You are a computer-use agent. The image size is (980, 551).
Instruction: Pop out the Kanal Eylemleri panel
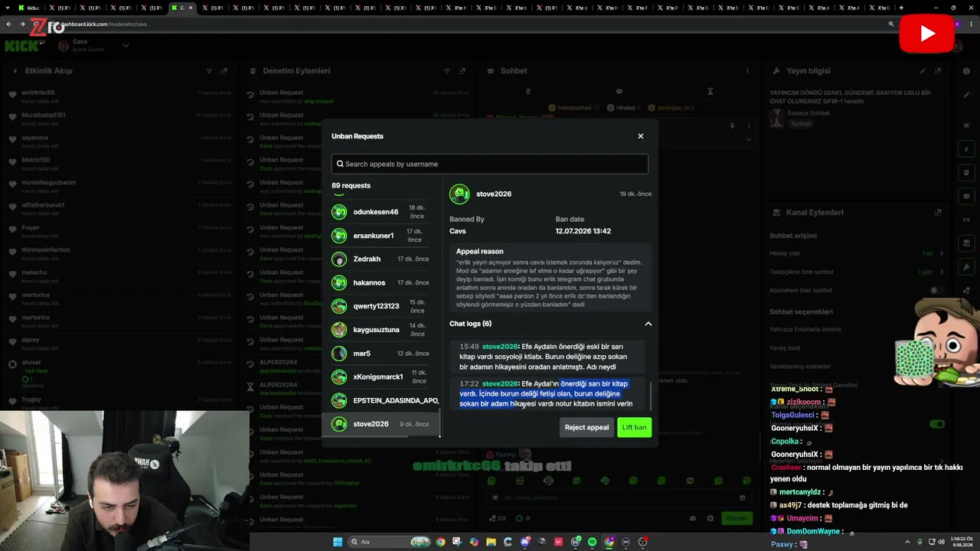tap(937, 213)
